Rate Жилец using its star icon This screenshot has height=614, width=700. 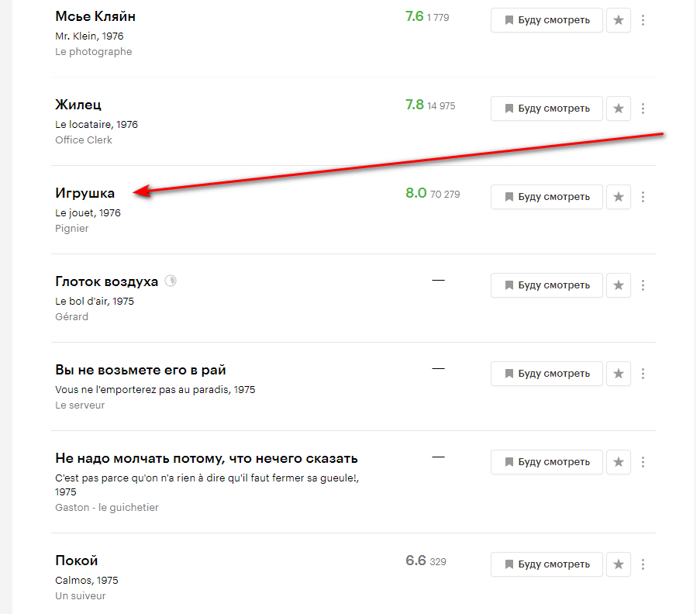pos(618,109)
